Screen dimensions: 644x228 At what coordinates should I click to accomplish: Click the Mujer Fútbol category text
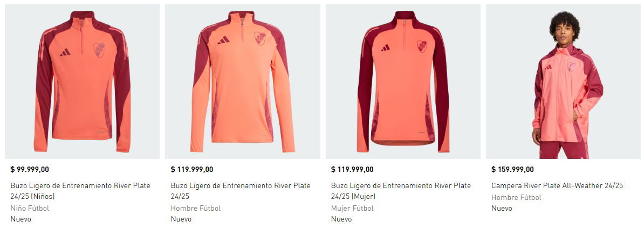click(352, 208)
